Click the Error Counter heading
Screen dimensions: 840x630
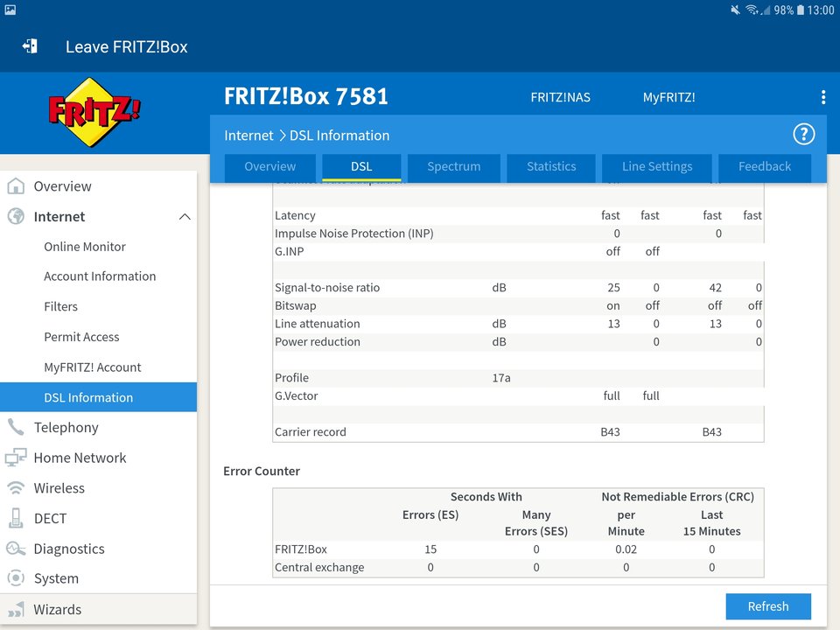point(262,472)
